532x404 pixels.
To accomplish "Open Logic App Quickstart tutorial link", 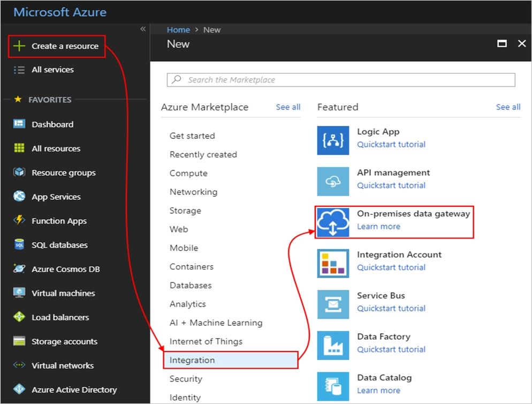I will pyautogui.click(x=391, y=145).
